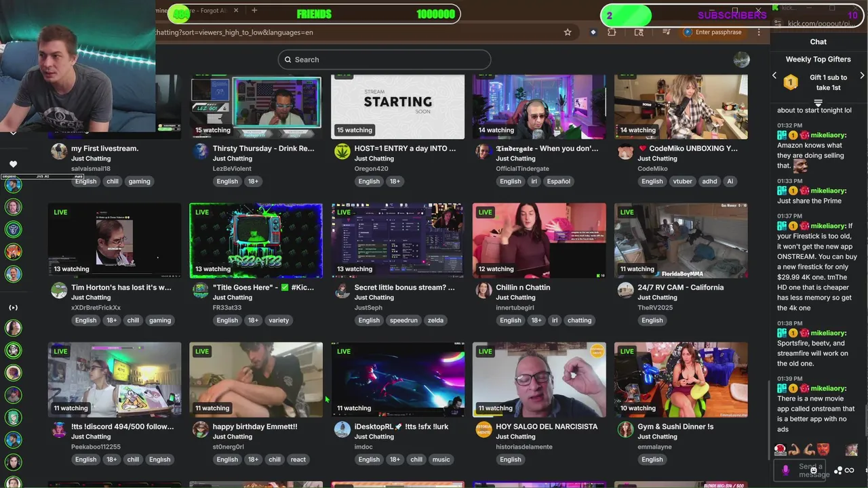This screenshot has height=488, width=868.
Task: Open the following heart icon in the sidebar
Action: click(x=13, y=164)
